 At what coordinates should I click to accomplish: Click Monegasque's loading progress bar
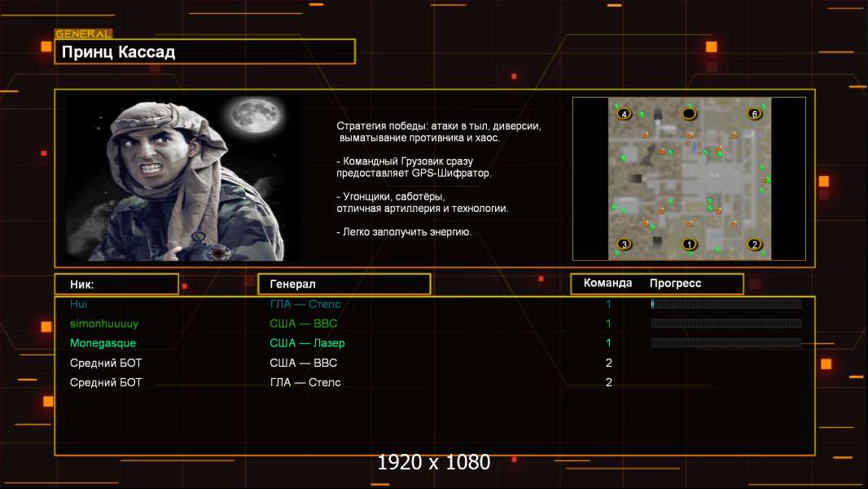(x=726, y=343)
